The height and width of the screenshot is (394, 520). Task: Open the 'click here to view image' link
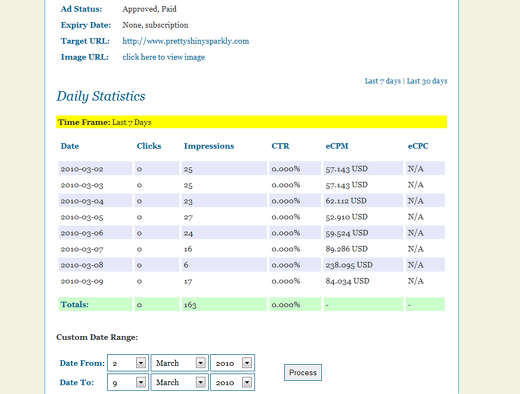coord(163,57)
